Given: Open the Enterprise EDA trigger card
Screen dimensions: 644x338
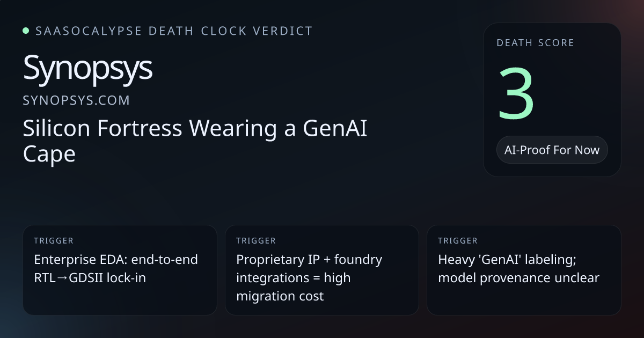Looking at the screenshot, I should (120, 270).
